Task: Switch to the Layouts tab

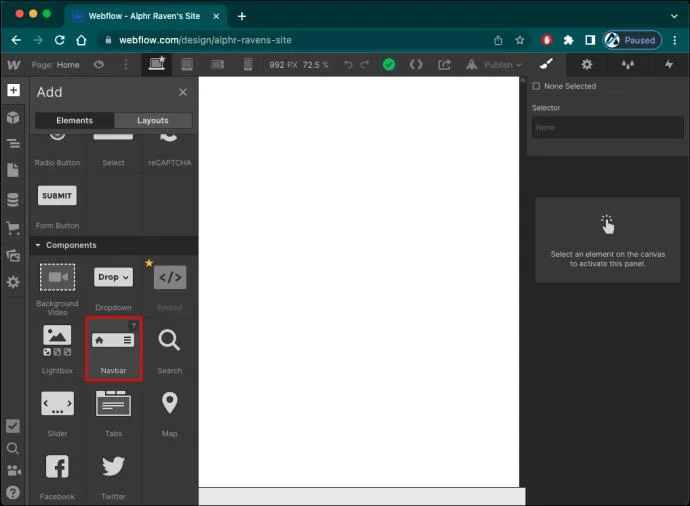Action: (153, 120)
